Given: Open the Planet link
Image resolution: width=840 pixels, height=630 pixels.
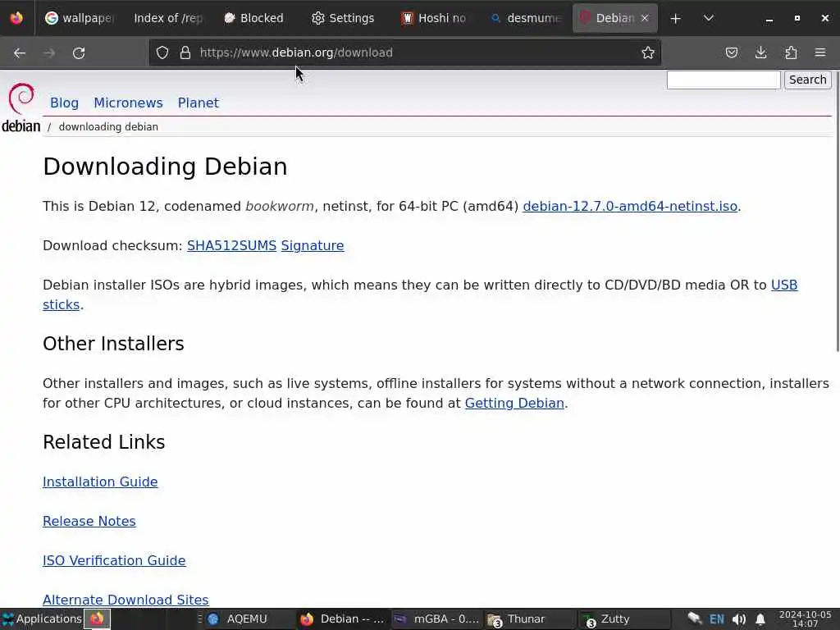Looking at the screenshot, I should pos(199,103).
